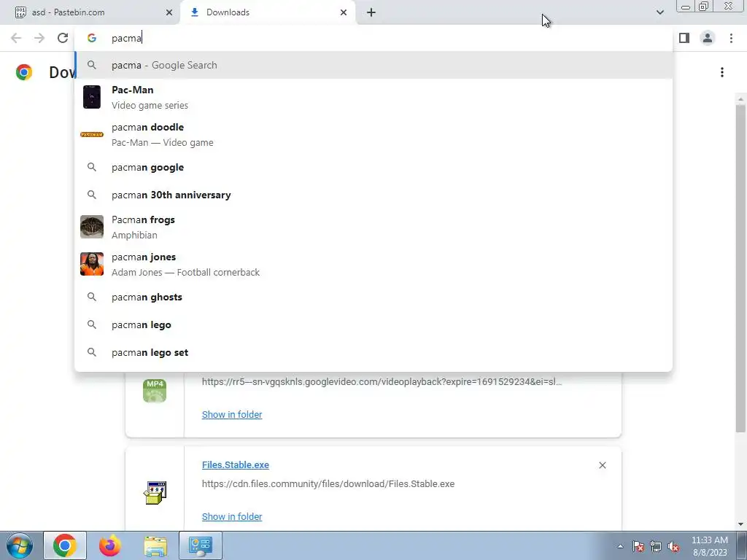
Task: Launch Firefox from the taskbar
Action: [x=110, y=545]
